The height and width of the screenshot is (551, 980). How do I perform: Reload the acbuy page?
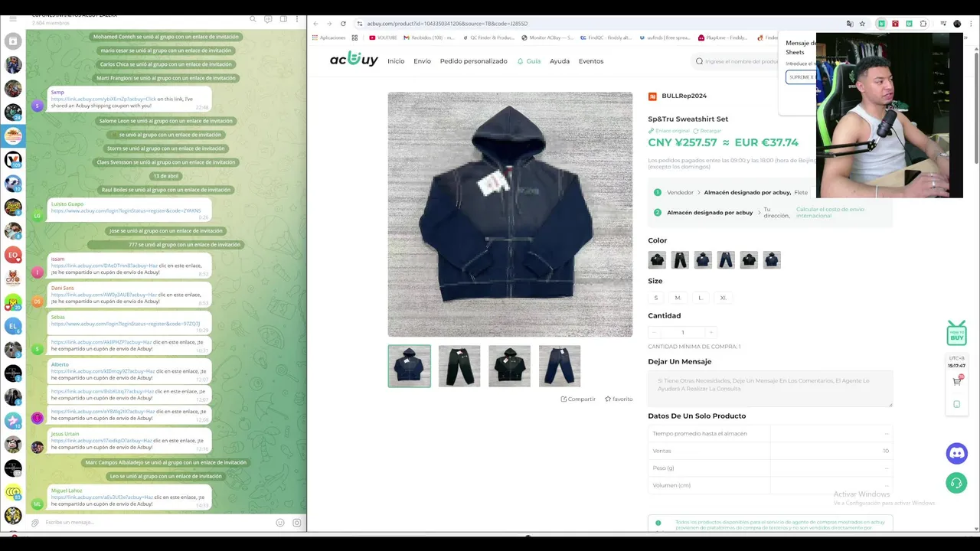pos(343,24)
